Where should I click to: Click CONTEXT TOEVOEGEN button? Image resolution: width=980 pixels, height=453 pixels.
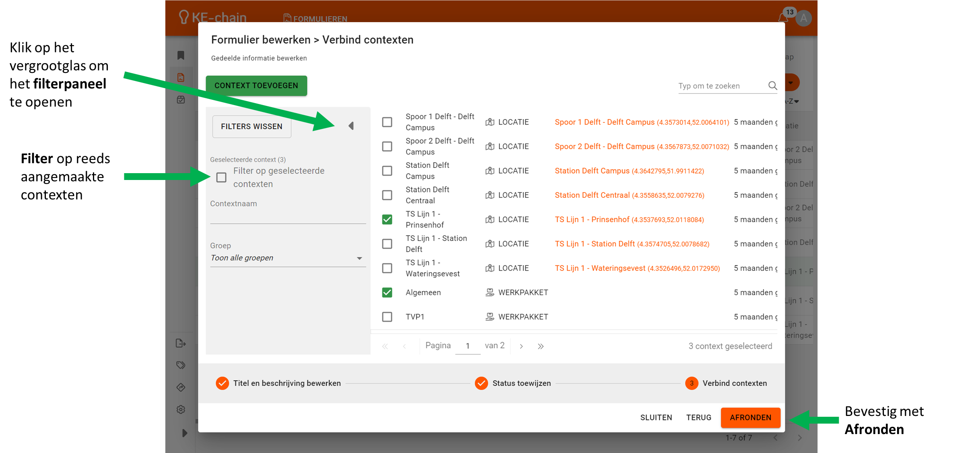[x=256, y=86]
